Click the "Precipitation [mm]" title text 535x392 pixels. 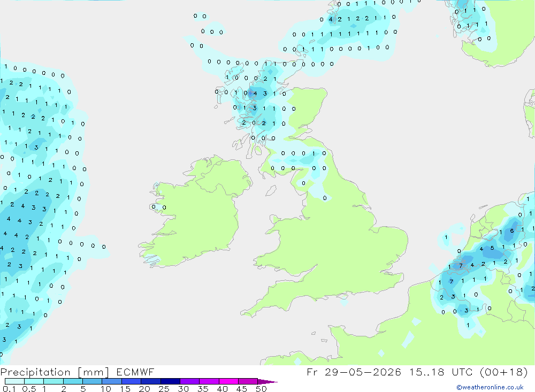[55, 372]
